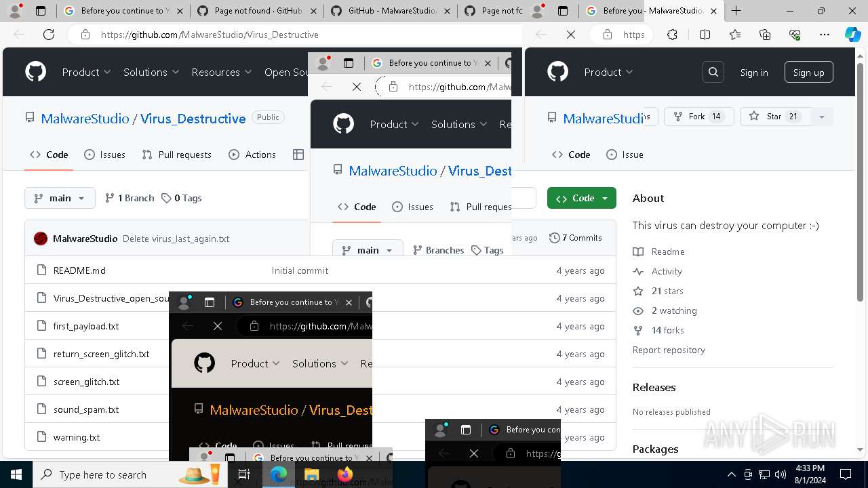Star the repository with Star 21 button
The height and width of the screenshot is (488, 868).
coord(774,117)
